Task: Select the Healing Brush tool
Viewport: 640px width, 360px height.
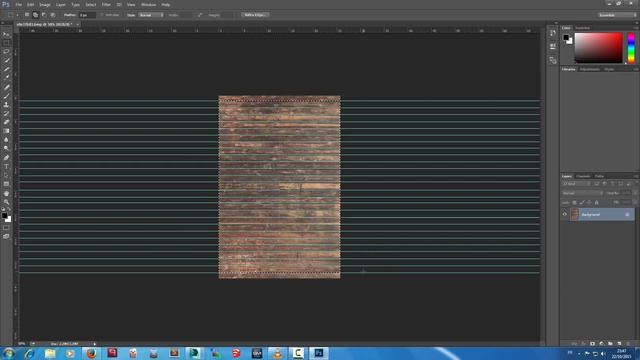Action: click(6, 87)
